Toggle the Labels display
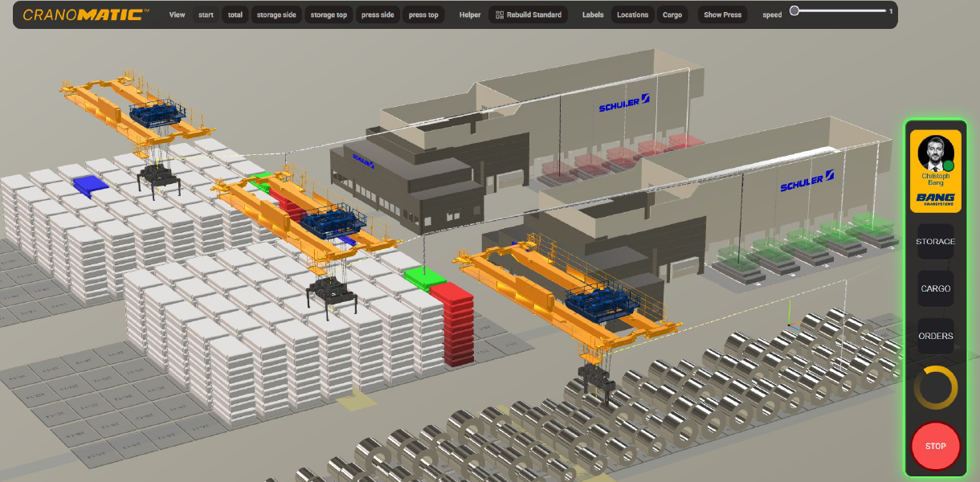The height and width of the screenshot is (482, 980). point(592,14)
